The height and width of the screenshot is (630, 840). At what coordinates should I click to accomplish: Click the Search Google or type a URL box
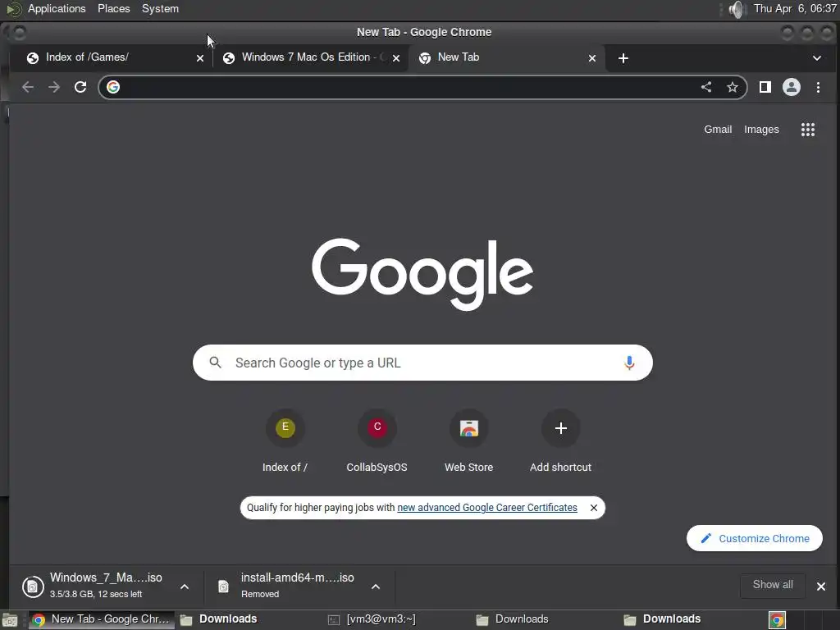coord(422,363)
